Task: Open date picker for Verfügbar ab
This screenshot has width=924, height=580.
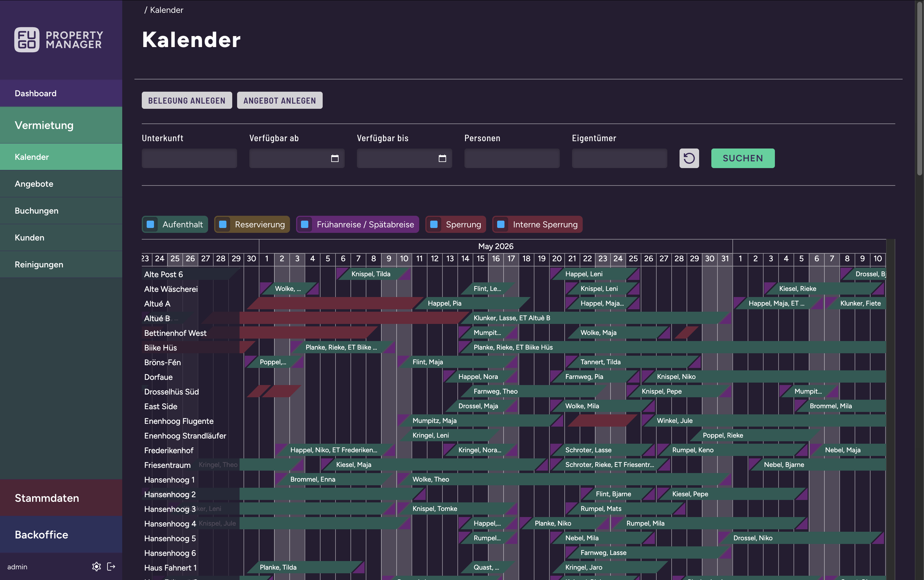Action: [x=335, y=158]
